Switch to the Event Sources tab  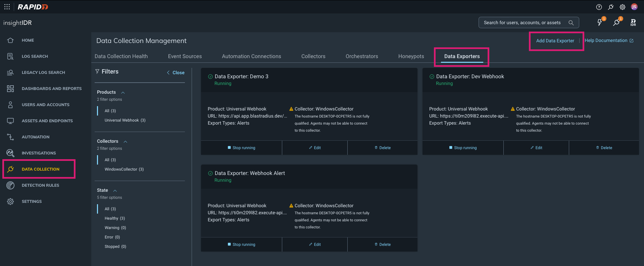(x=185, y=56)
